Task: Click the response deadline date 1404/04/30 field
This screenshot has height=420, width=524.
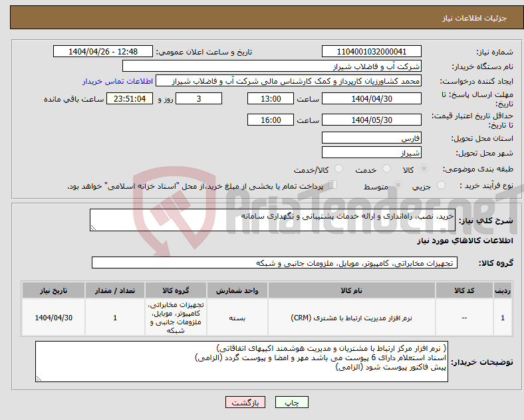Action: point(371,98)
